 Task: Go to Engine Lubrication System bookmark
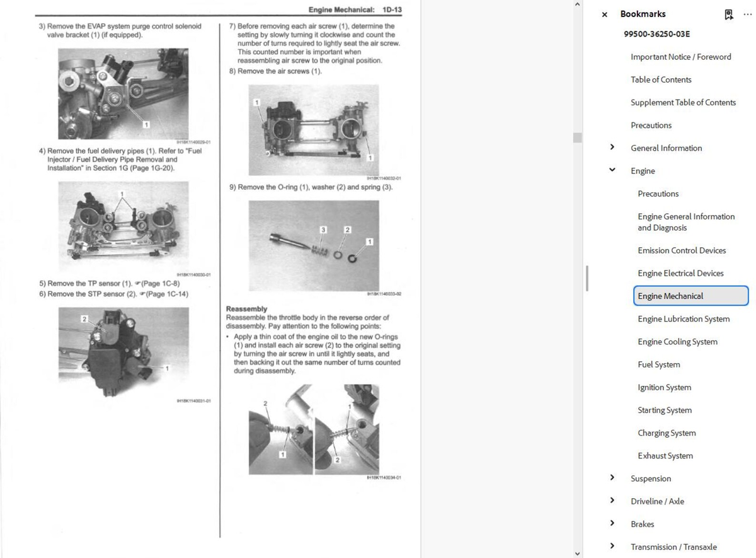point(683,319)
